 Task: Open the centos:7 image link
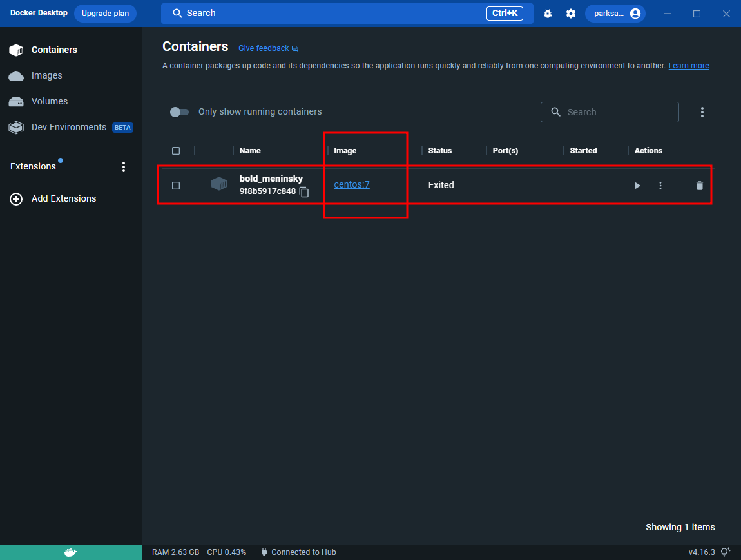coord(352,185)
